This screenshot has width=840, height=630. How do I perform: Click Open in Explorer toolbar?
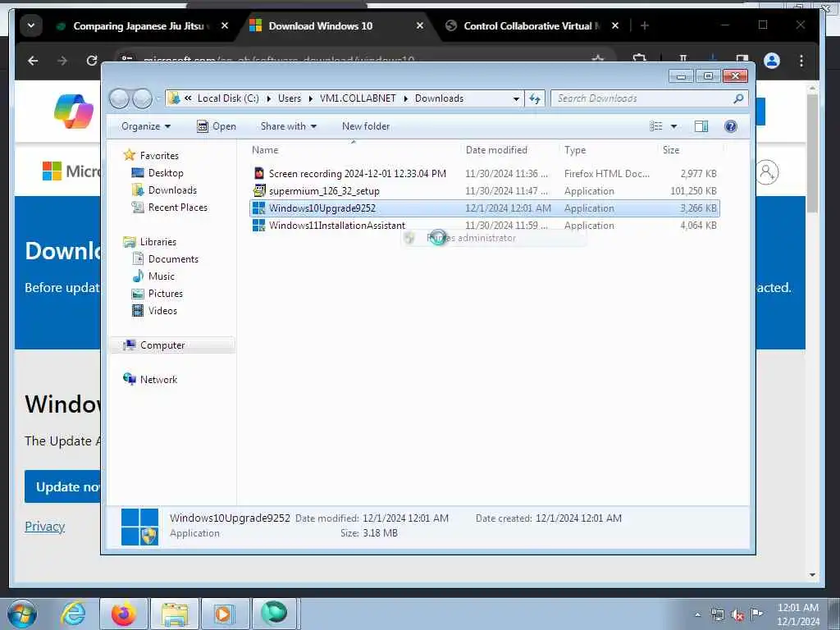pyautogui.click(x=217, y=126)
